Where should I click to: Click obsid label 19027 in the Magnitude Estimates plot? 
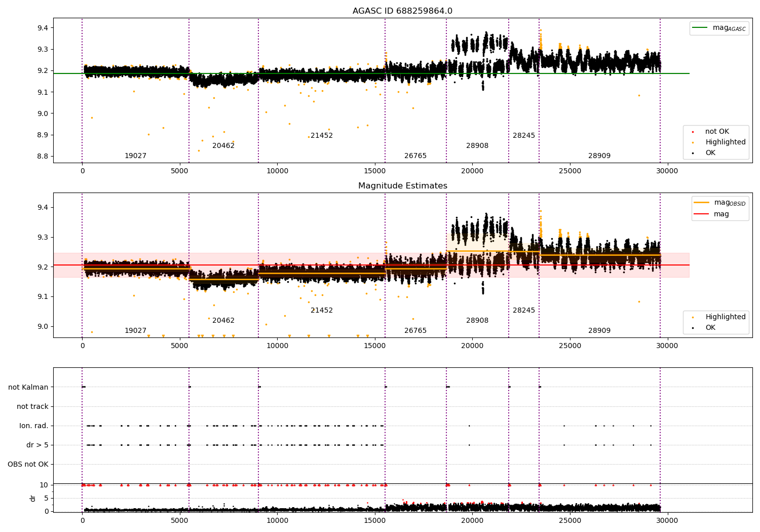tap(135, 331)
